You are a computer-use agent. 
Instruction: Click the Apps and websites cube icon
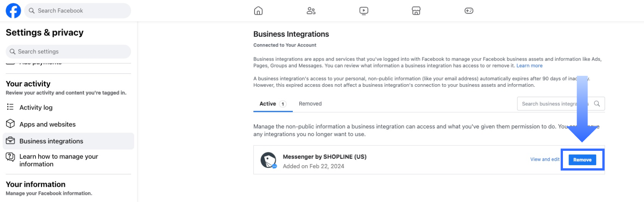[x=10, y=124]
